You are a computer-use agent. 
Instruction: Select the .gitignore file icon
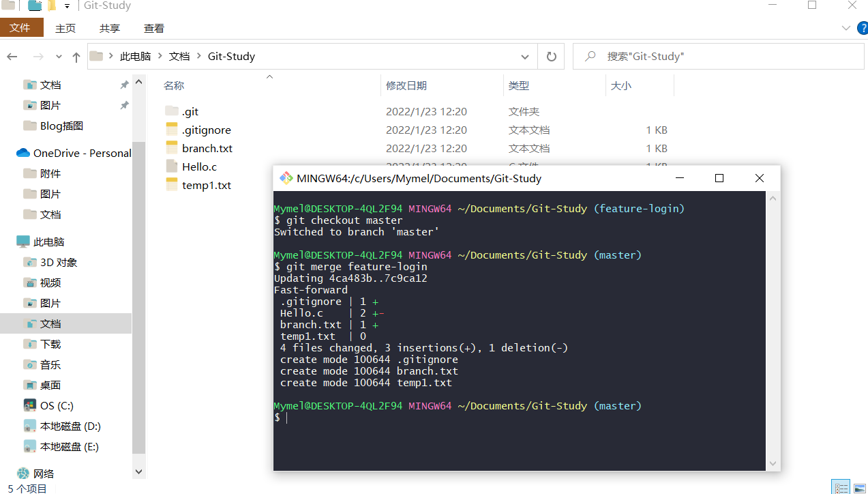(172, 130)
